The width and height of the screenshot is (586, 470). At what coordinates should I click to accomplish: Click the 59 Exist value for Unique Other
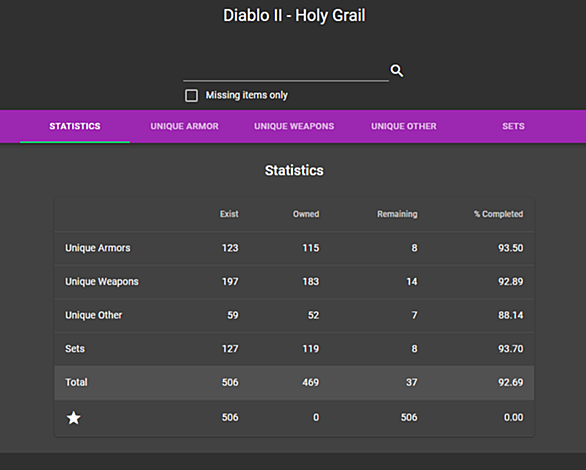pos(233,315)
